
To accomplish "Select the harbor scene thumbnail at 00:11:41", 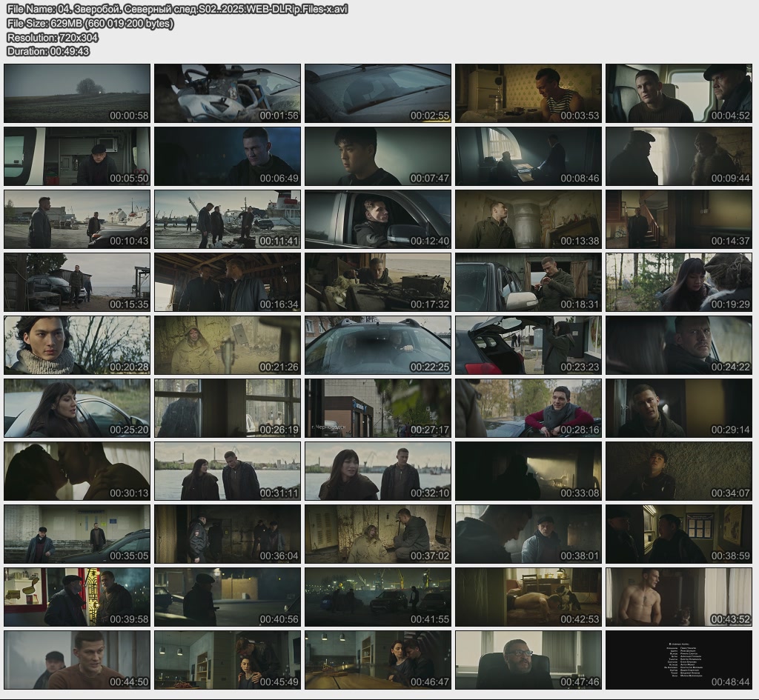I will [x=228, y=219].
